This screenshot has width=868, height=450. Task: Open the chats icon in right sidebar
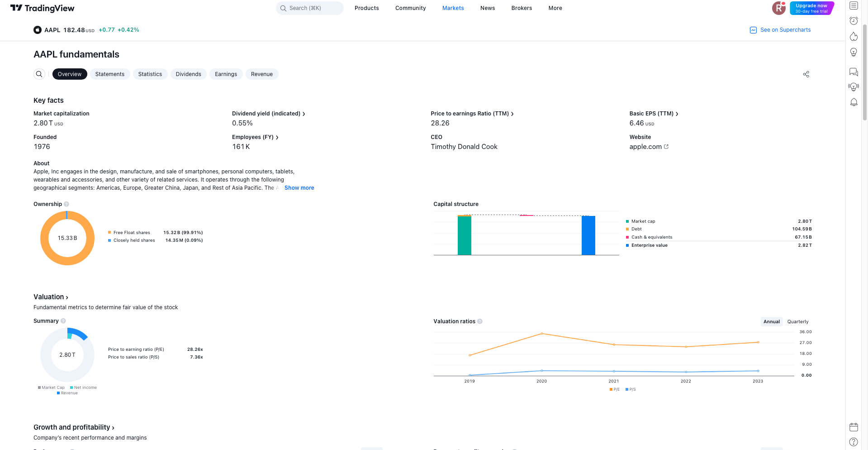[x=854, y=72]
